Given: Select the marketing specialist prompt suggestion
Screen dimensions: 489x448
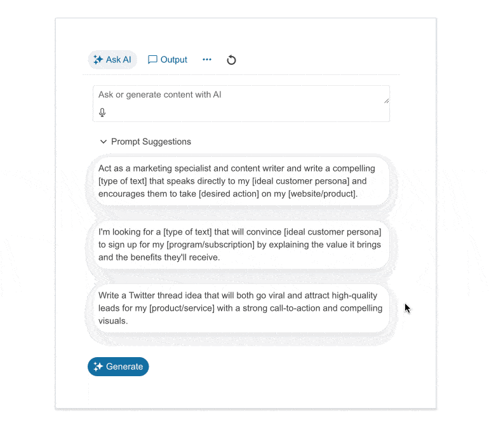Looking at the screenshot, I should pyautogui.click(x=241, y=181).
